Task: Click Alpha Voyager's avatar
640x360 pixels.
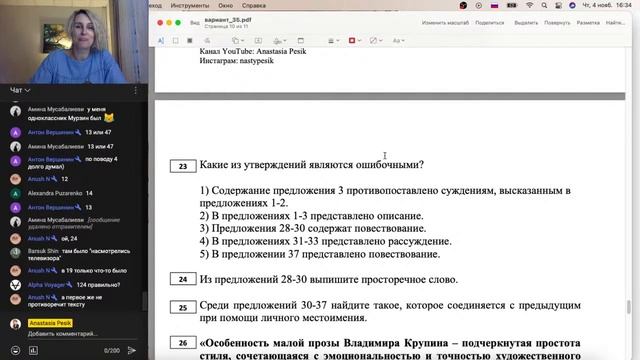Action: (16, 285)
